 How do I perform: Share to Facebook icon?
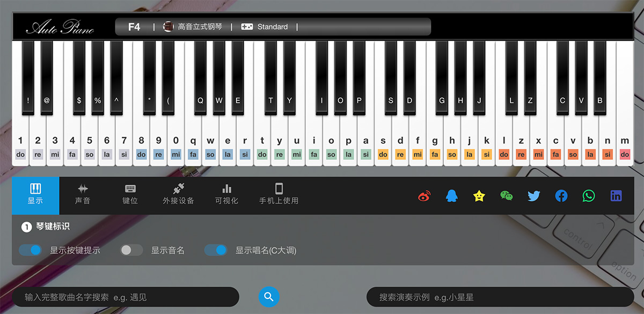coord(561,196)
